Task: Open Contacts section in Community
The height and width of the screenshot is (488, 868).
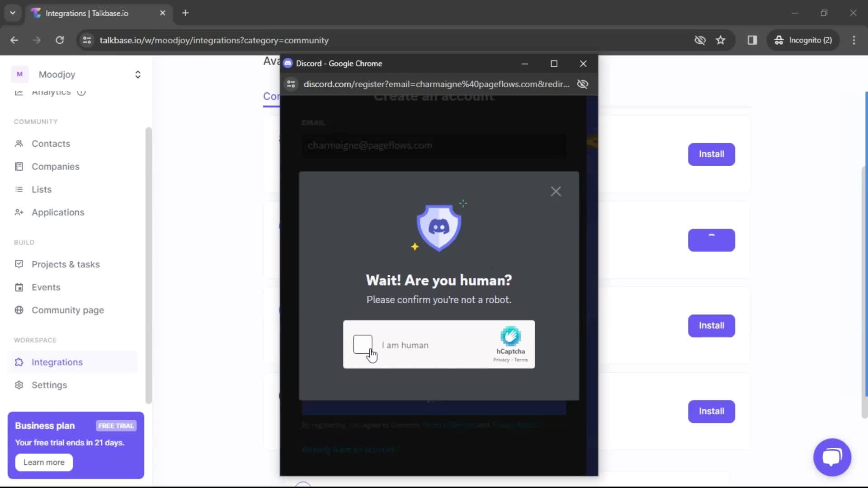Action: (51, 144)
